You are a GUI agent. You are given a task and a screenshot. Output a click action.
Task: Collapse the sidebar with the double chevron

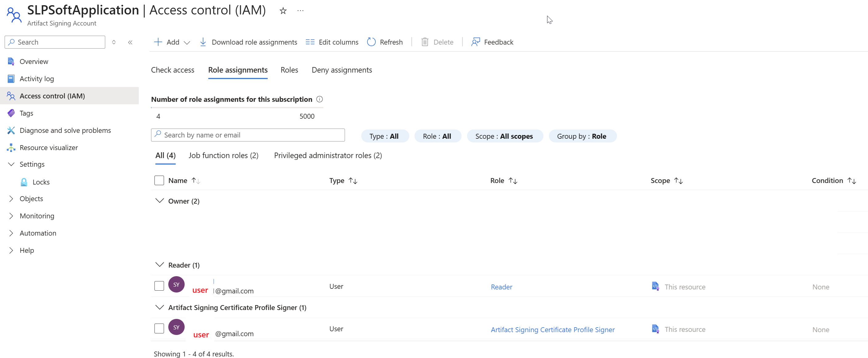coord(130,42)
